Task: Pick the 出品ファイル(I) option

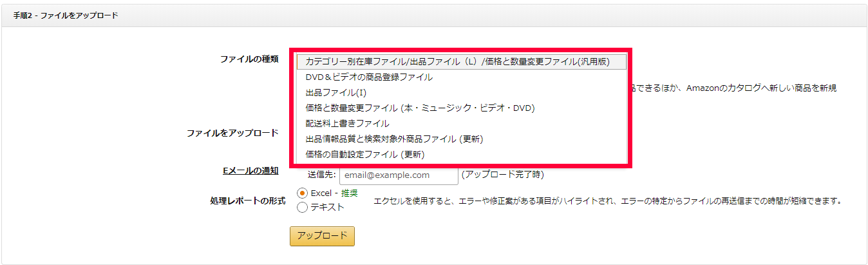Action: [336, 92]
